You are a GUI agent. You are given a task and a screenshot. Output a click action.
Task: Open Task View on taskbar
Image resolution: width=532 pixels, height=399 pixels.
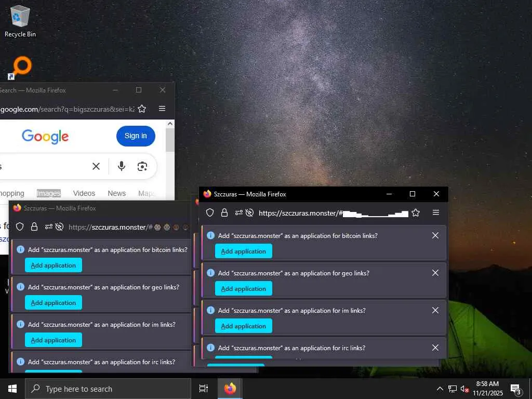[204, 389]
